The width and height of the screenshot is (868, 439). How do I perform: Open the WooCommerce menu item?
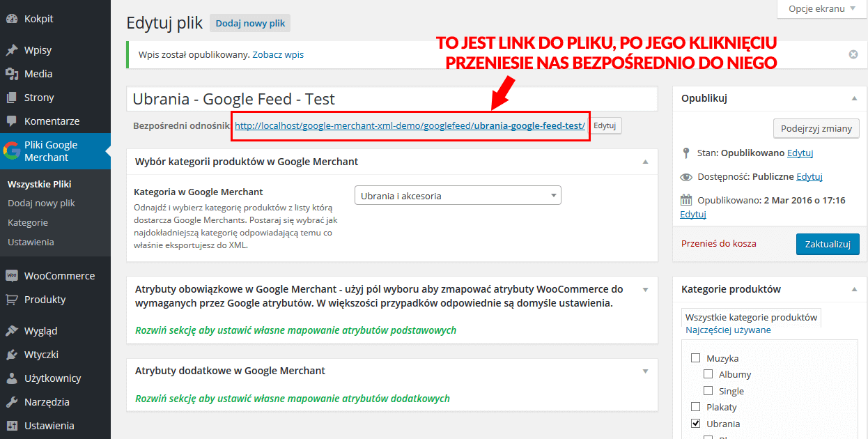tap(55, 276)
